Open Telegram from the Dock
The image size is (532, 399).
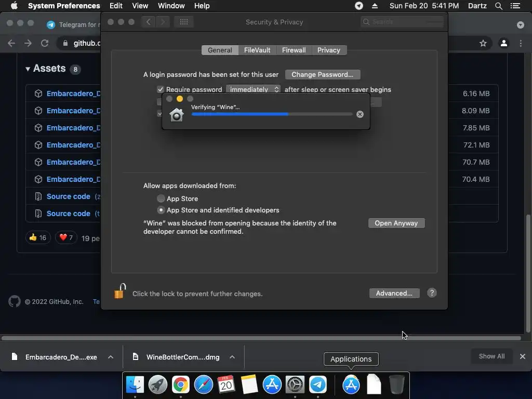click(317, 384)
